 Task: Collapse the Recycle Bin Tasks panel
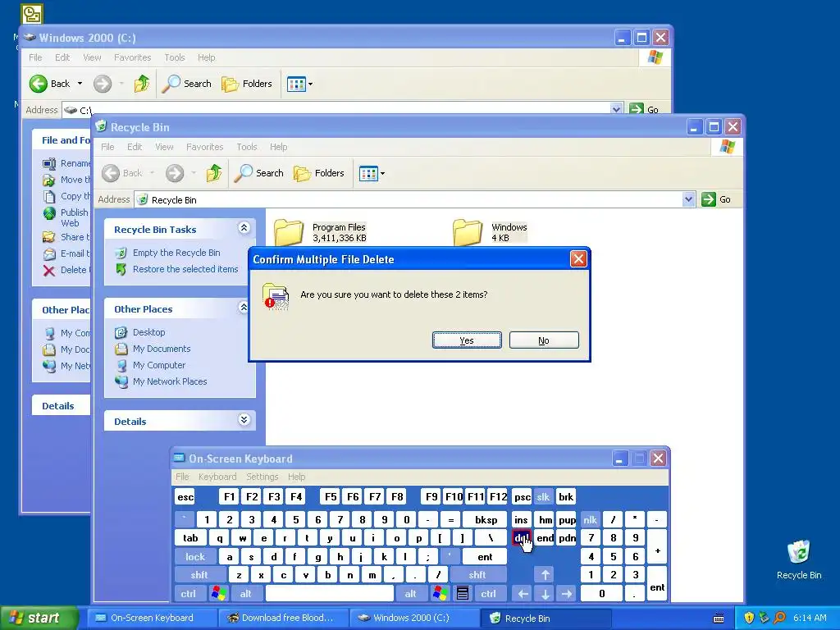244,228
